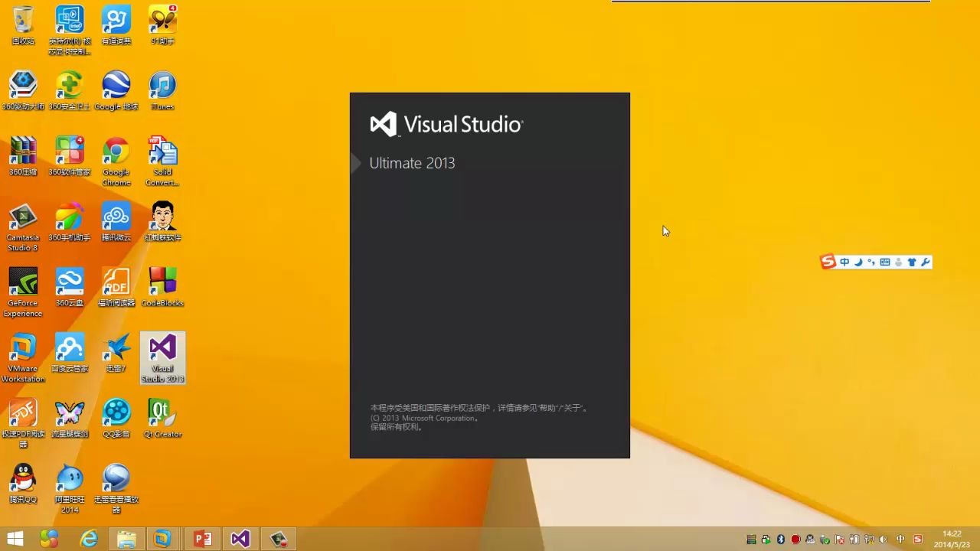Viewport: 980px width, 551px height.
Task: Open the 91助手 desktop shortcut
Action: click(162, 25)
